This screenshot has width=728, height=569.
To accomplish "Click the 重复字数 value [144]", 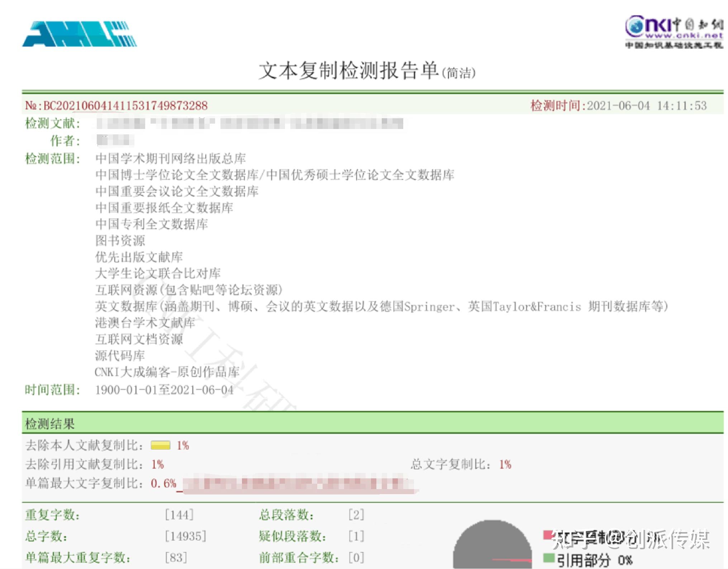I will pos(179,515).
